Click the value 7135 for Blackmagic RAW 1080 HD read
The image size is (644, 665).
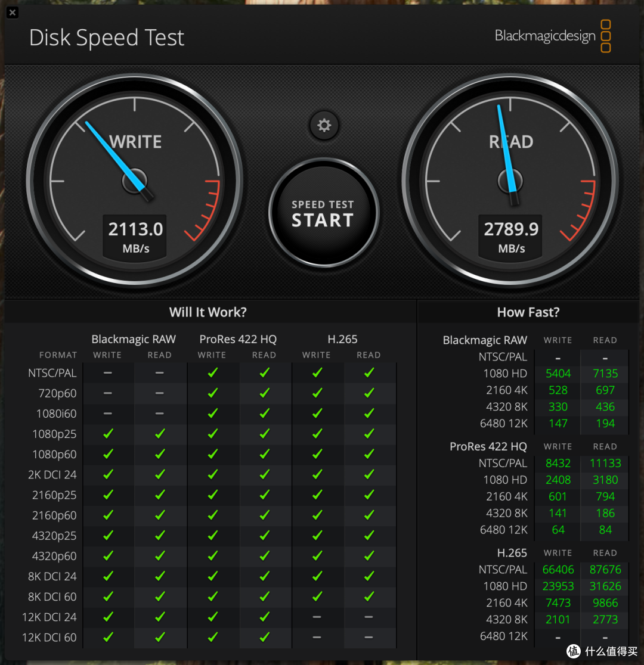click(605, 374)
